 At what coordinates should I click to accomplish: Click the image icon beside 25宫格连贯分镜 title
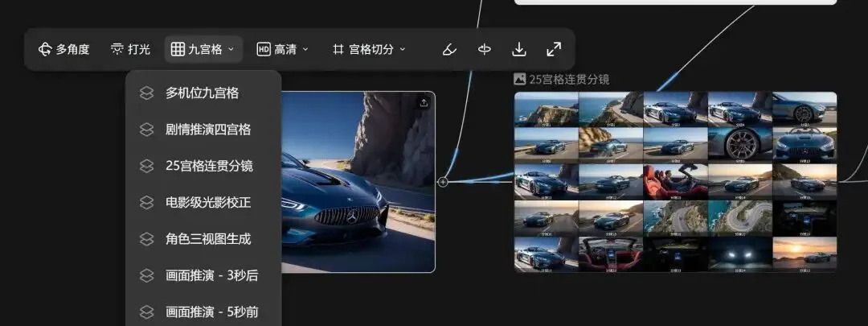(x=520, y=79)
